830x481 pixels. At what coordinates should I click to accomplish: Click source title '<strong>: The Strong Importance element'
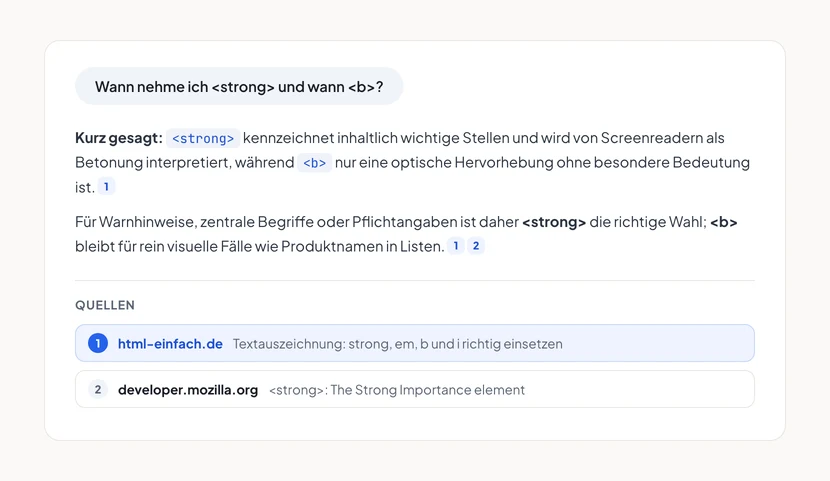(397, 390)
